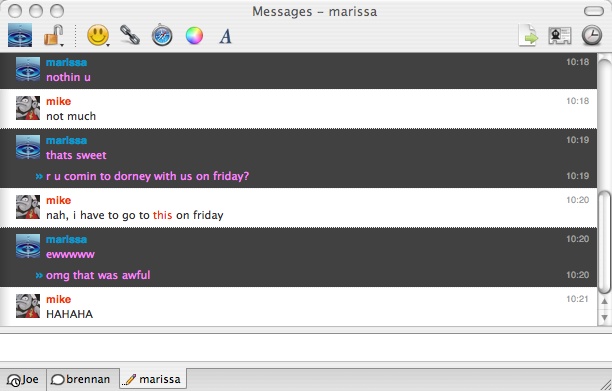
Task: Click the water drop buddy icon in toolbar
Action: click(x=20, y=35)
